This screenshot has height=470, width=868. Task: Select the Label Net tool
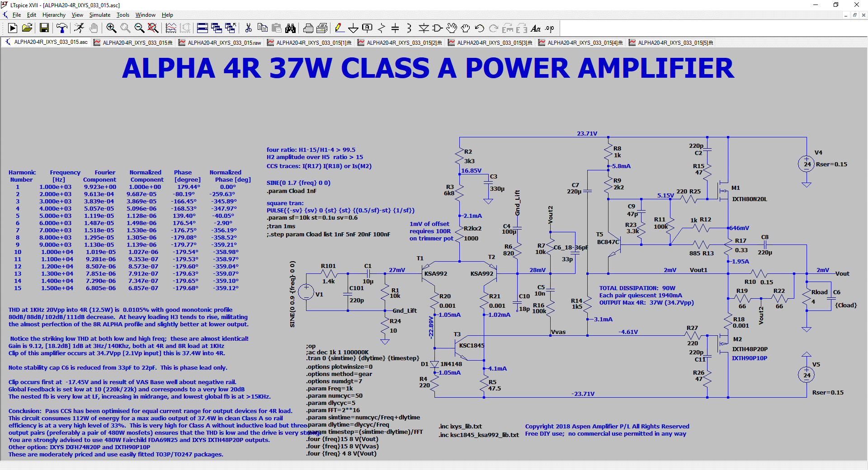tap(367, 28)
